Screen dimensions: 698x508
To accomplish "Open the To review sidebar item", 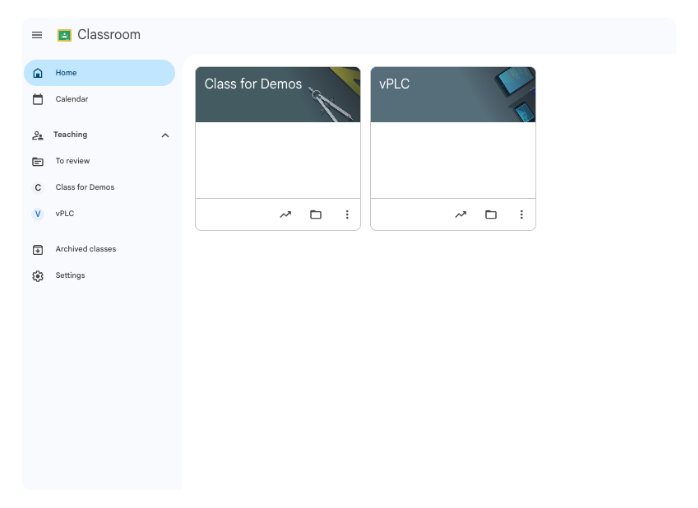I will point(99,161).
